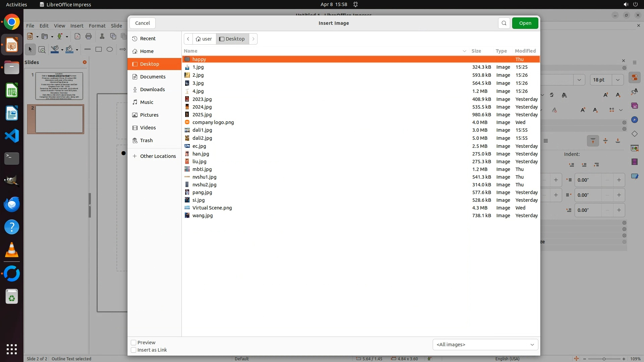The image size is (644, 362).
Task: Click the Print icon in toolbar
Action: pyautogui.click(x=89, y=36)
